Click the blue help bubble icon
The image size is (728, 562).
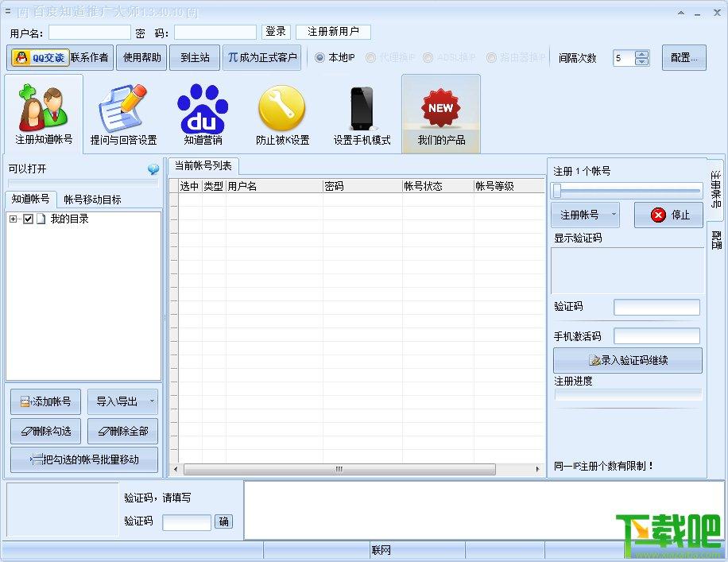(153, 169)
